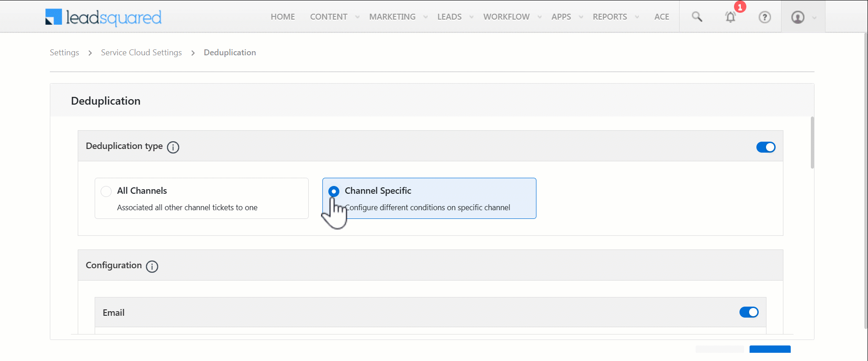Click the Email section header text
The height and width of the screenshot is (361, 868).
coord(113,313)
